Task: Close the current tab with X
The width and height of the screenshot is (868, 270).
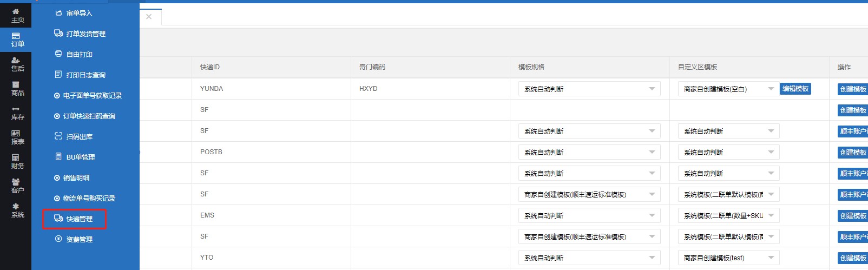Action: [149, 17]
